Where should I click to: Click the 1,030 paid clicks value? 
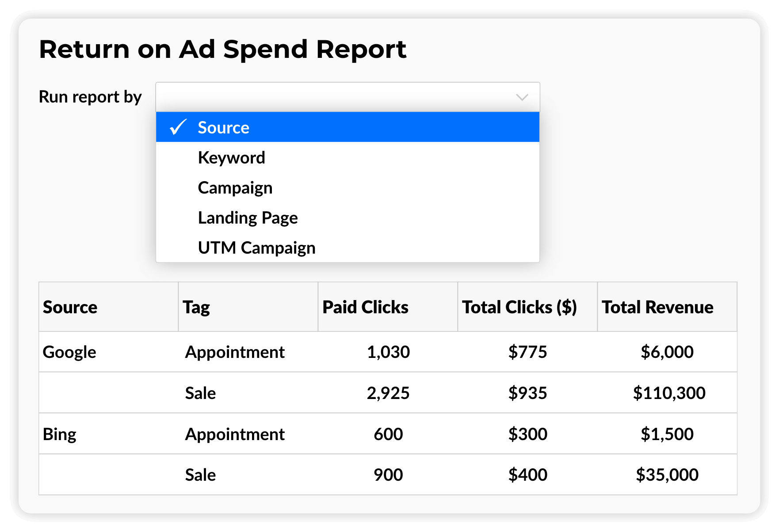tap(388, 352)
